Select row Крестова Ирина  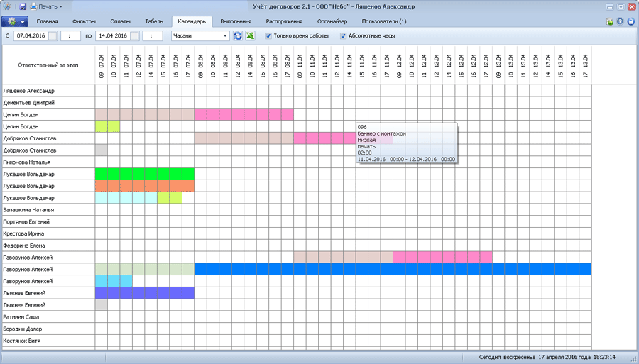click(x=48, y=233)
